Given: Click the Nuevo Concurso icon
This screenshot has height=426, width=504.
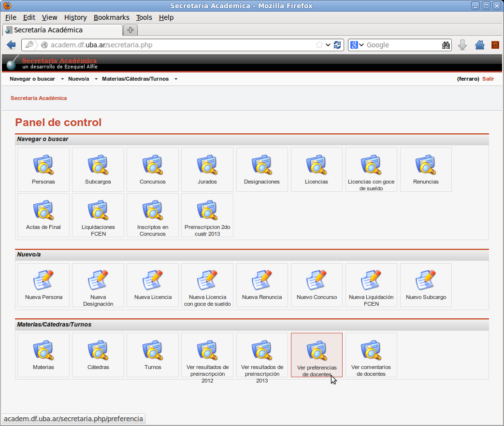Looking at the screenshot, I should point(317,280).
